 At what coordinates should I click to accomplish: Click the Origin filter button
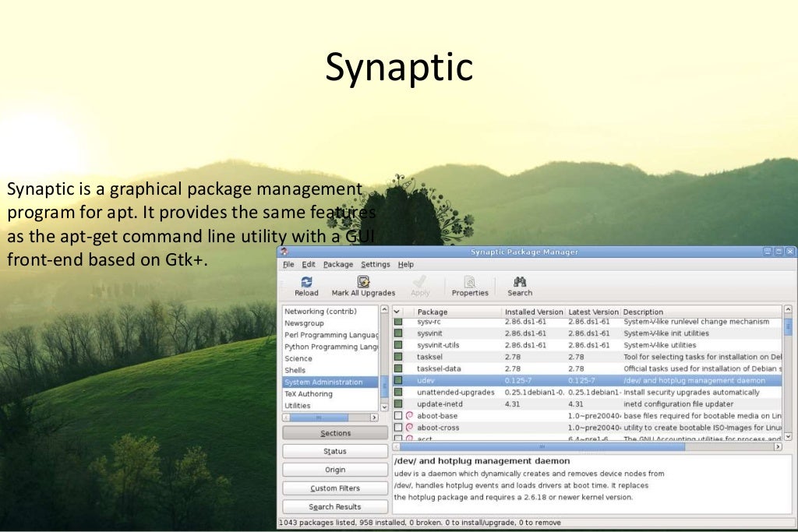tap(335, 470)
